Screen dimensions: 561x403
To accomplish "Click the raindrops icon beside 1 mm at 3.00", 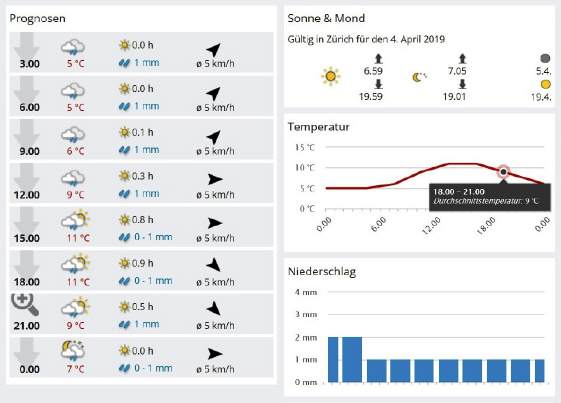I will pos(124,63).
